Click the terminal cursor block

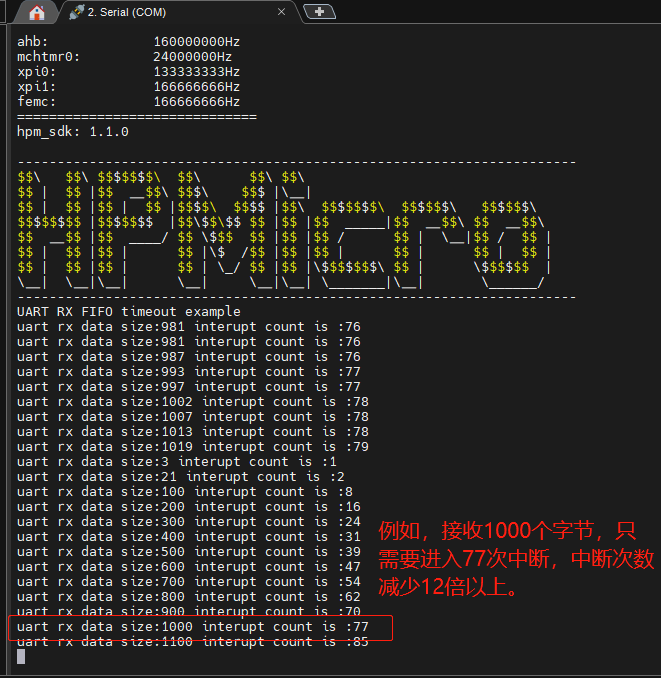click(x=21, y=656)
